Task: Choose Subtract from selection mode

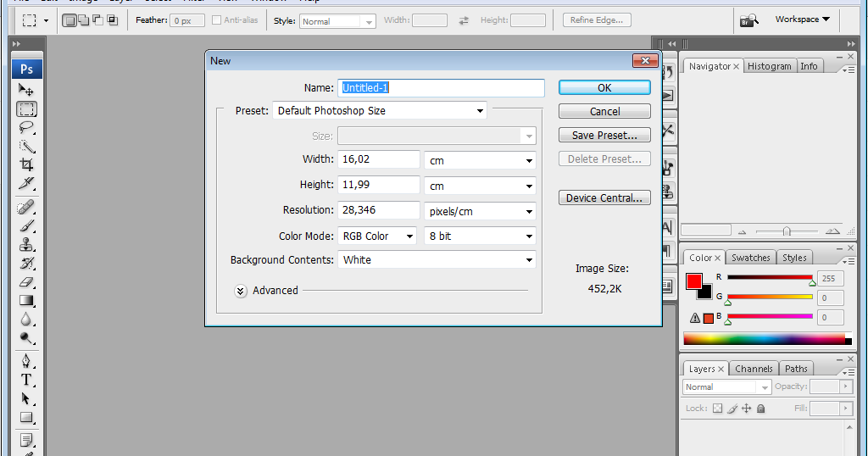Action: tap(98, 20)
